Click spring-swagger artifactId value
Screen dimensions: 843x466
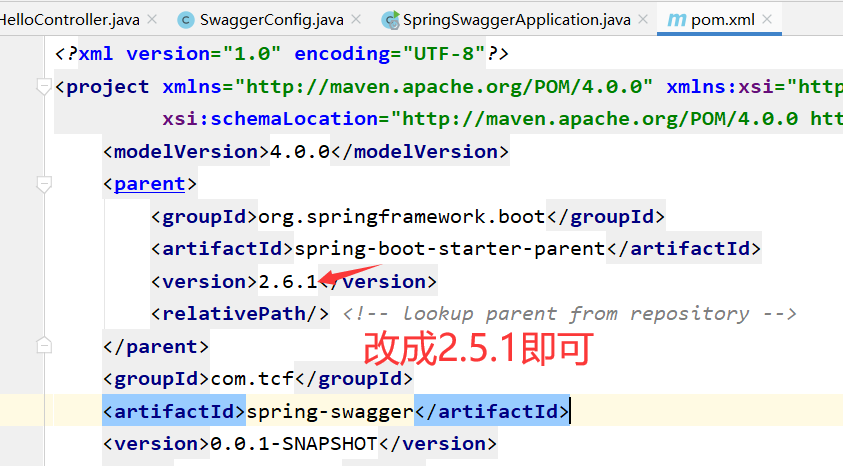330,412
